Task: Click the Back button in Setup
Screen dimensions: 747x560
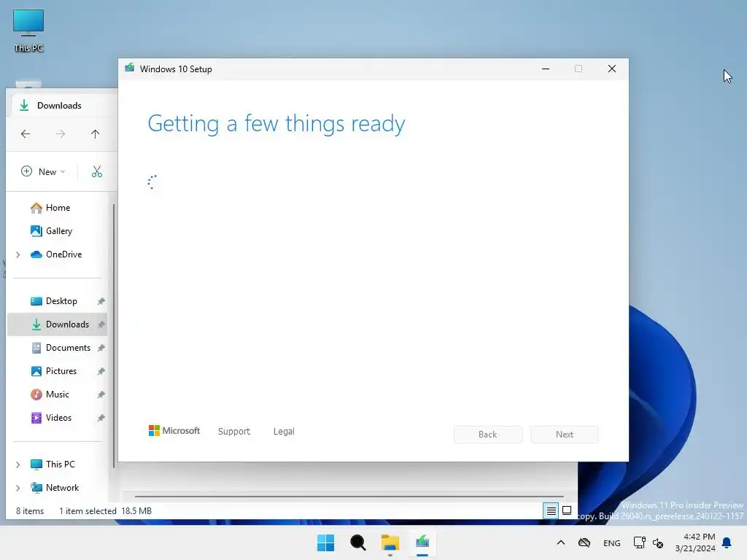Action: [x=487, y=435]
